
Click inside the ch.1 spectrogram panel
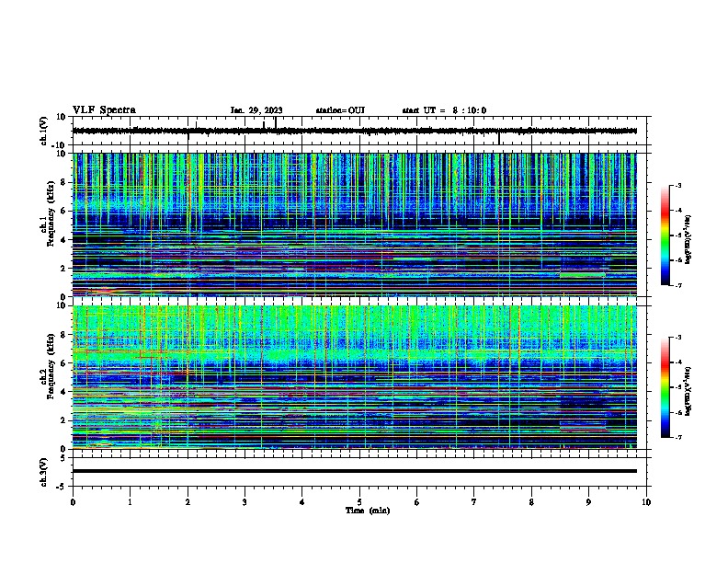[x=355, y=224]
